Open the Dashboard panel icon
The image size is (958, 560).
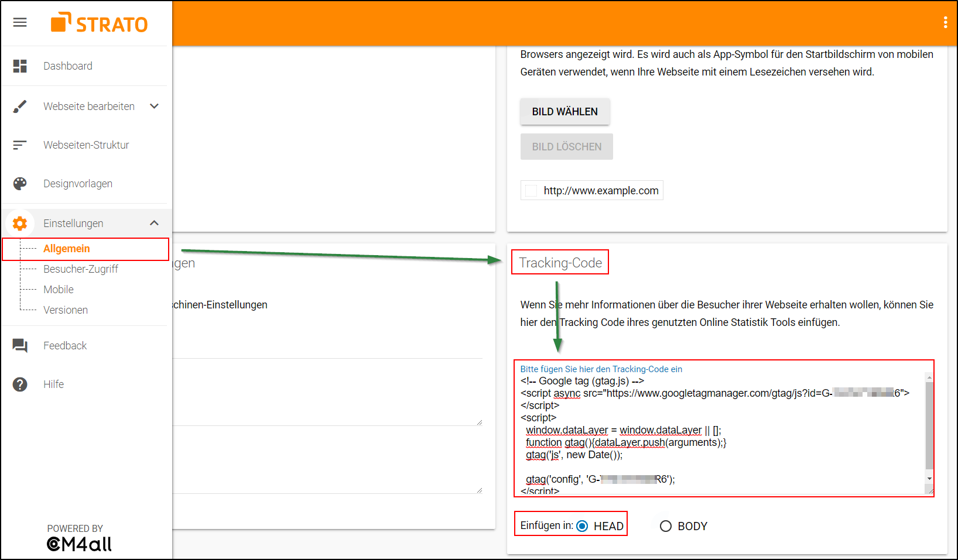[x=20, y=66]
